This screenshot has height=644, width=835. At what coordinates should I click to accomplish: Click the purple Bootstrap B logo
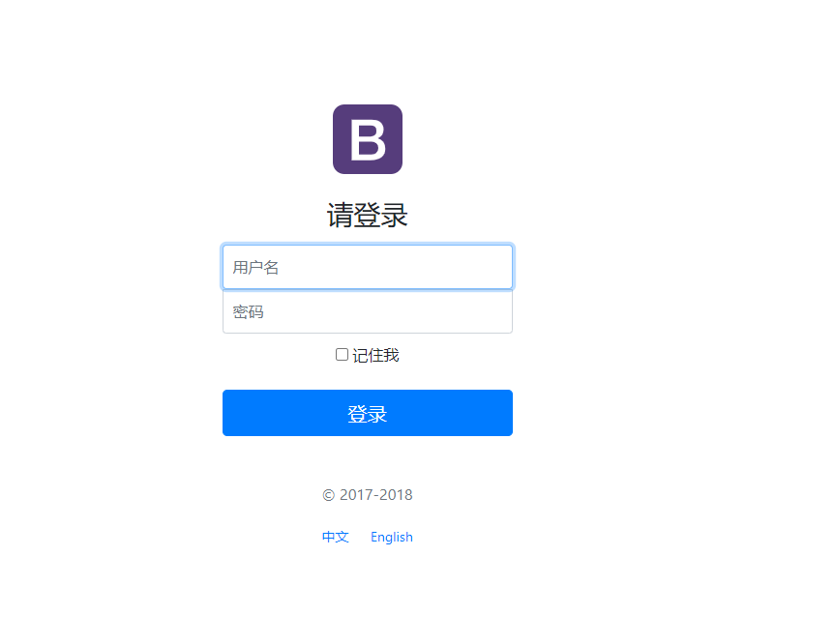368,139
